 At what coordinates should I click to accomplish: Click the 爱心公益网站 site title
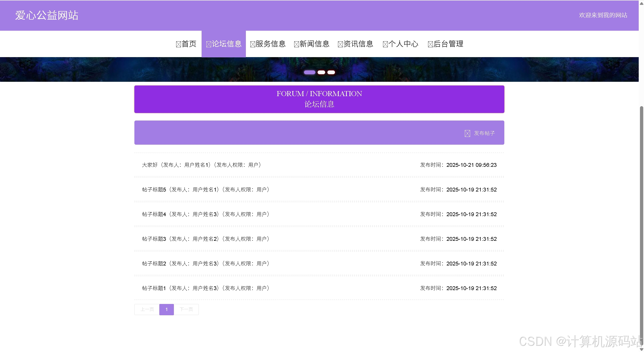click(47, 15)
